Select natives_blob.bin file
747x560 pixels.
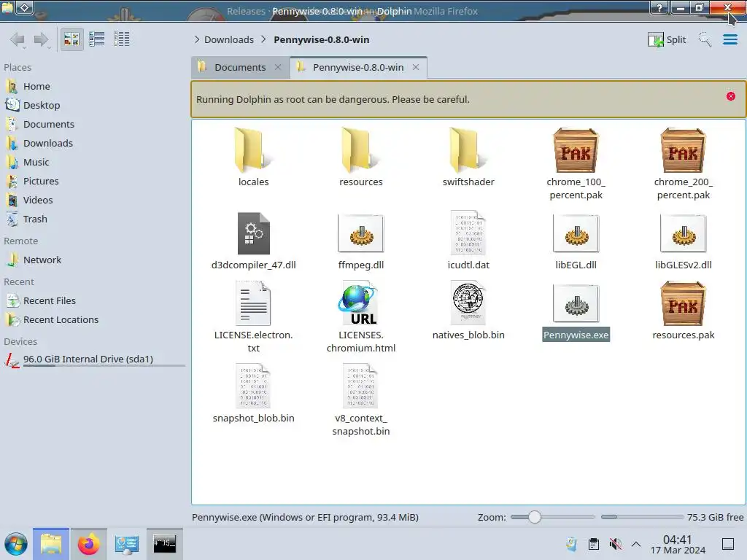[x=468, y=311]
